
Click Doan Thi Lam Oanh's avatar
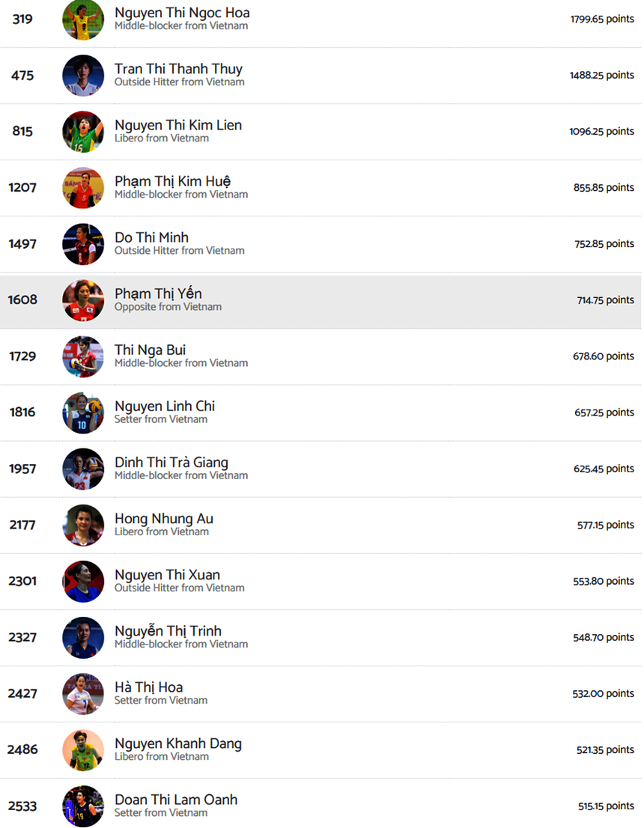pyautogui.click(x=83, y=806)
